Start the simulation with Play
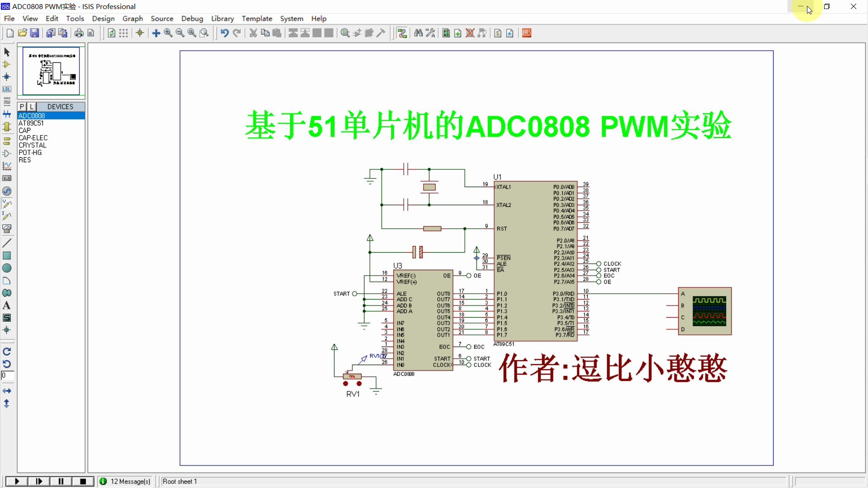The width and height of the screenshot is (868, 488). pyautogui.click(x=16, y=481)
